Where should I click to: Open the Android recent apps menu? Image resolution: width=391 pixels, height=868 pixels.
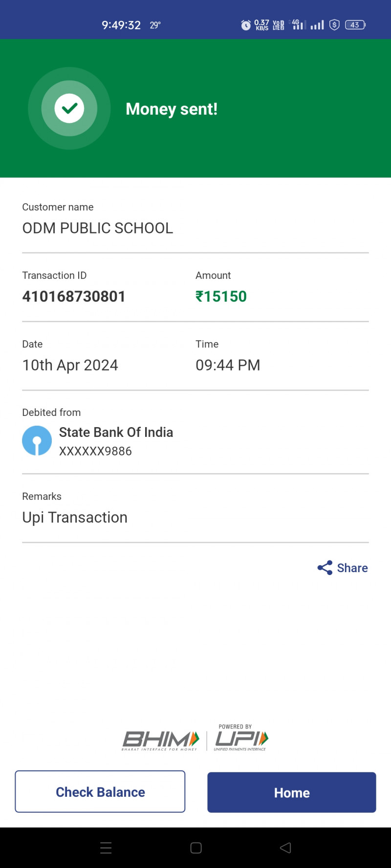pos(106,848)
